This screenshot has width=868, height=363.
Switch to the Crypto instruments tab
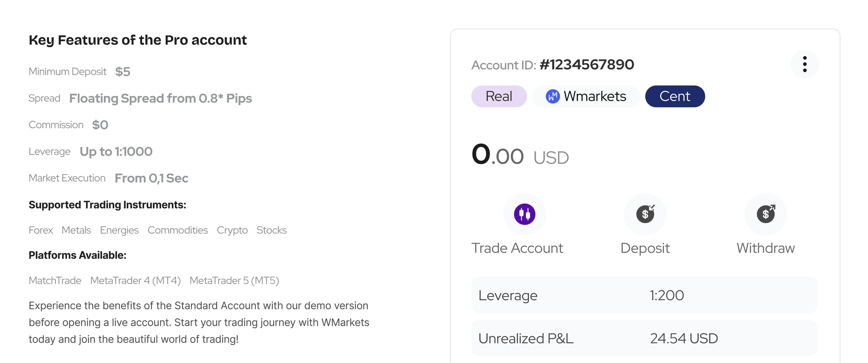click(232, 230)
